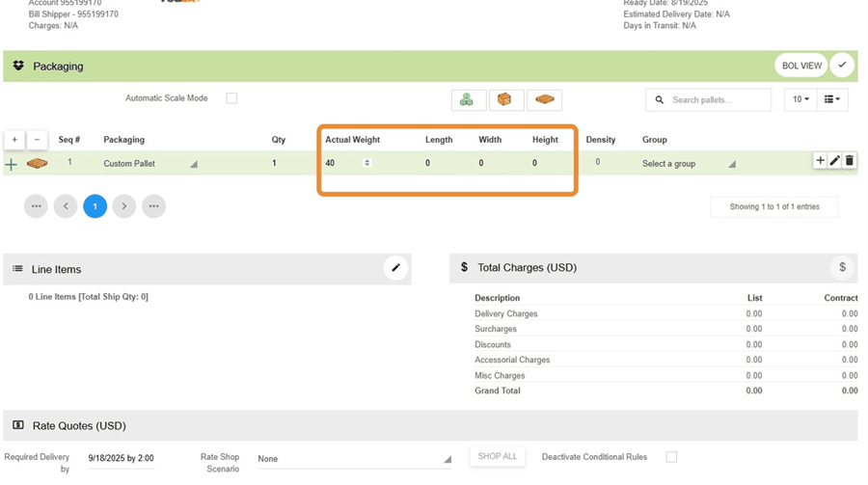The image size is (868, 485).
Task: Check Deactivate Conditional Rules box
Action: click(x=671, y=457)
